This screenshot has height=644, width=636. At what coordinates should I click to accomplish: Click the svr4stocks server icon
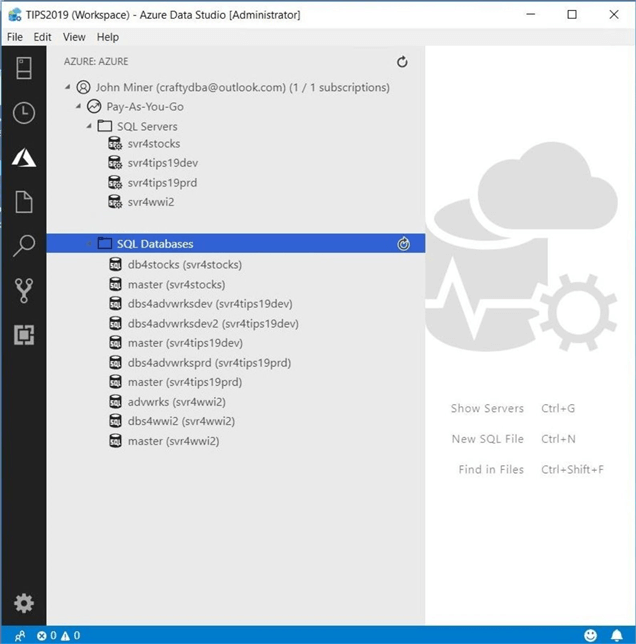115,144
